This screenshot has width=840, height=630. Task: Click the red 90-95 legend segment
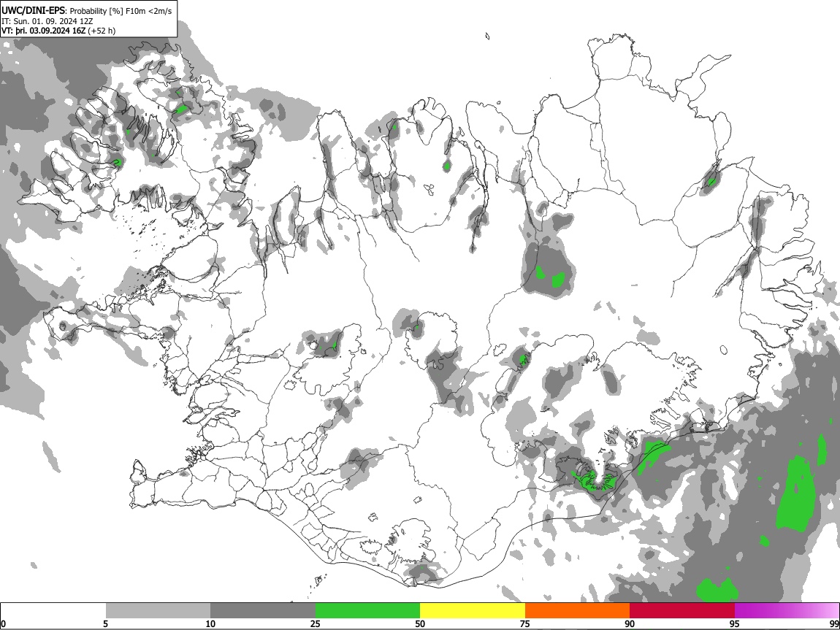tap(682, 611)
